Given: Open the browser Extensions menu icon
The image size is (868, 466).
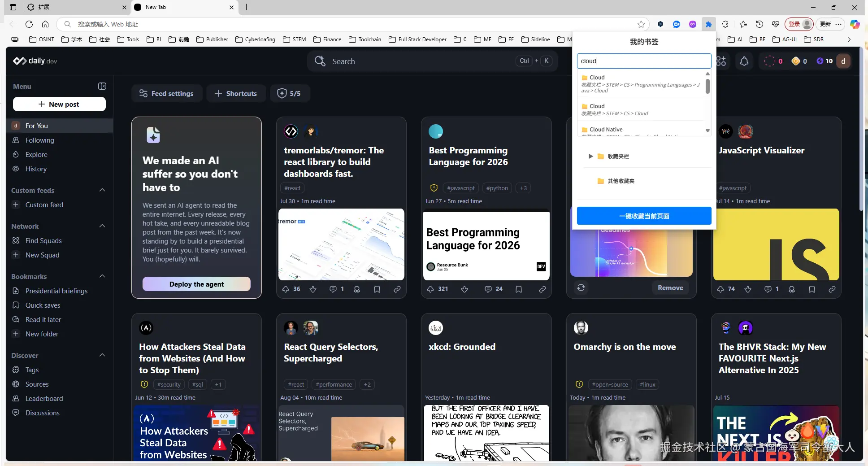Looking at the screenshot, I should [725, 24].
